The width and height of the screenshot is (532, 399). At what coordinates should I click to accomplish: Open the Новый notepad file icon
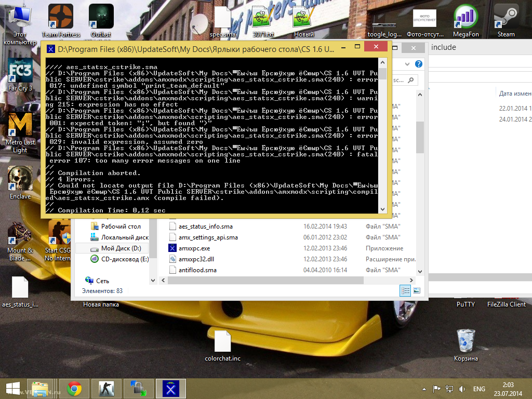point(303,20)
